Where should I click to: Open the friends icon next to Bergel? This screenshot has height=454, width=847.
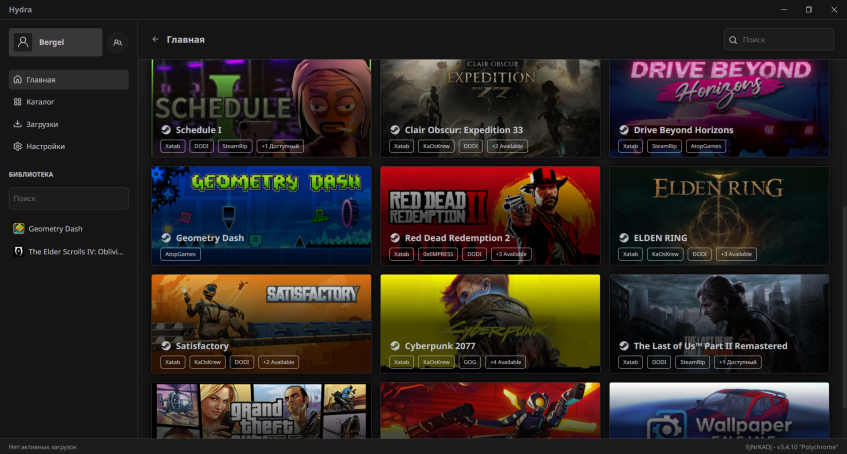(118, 42)
